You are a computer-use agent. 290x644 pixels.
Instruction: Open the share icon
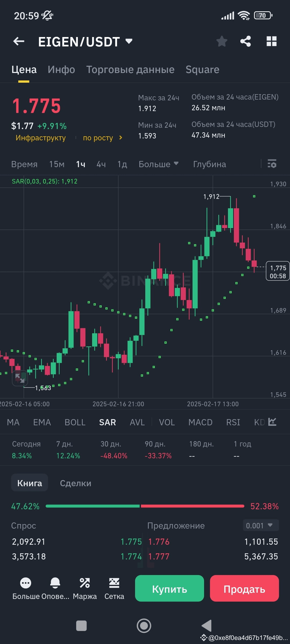click(x=245, y=41)
